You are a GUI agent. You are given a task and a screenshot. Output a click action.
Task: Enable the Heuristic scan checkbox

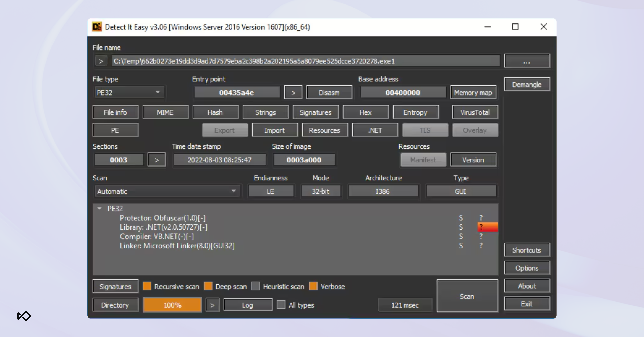[256, 286]
